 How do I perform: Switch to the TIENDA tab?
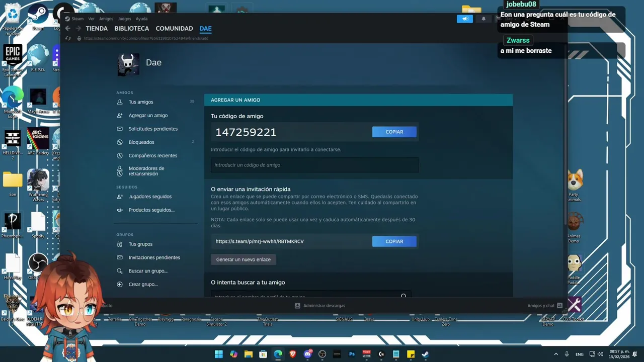click(x=97, y=29)
